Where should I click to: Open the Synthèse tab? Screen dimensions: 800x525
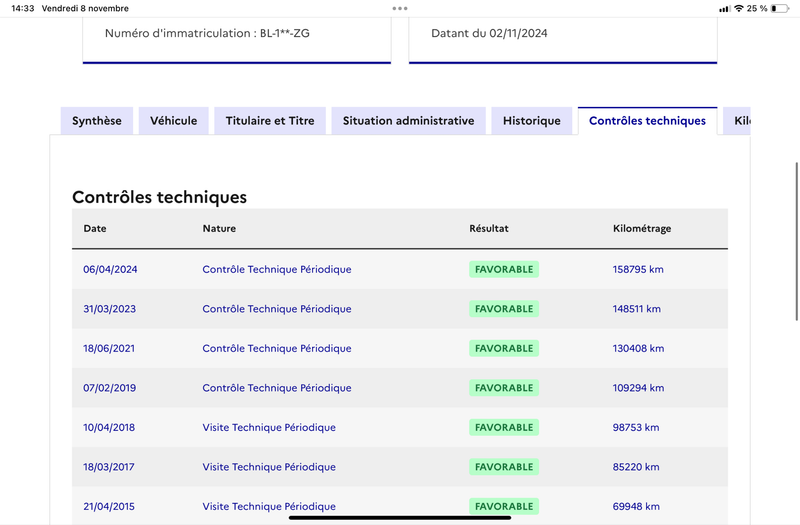[x=97, y=121]
